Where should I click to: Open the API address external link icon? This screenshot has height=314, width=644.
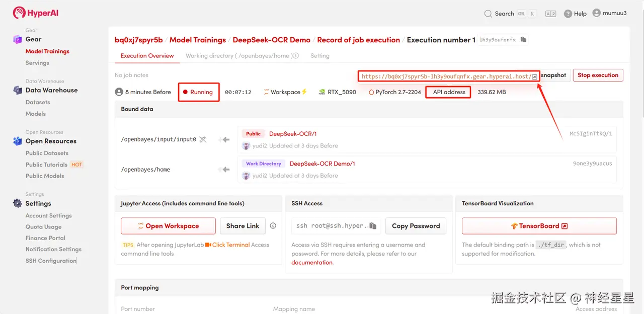pos(534,76)
